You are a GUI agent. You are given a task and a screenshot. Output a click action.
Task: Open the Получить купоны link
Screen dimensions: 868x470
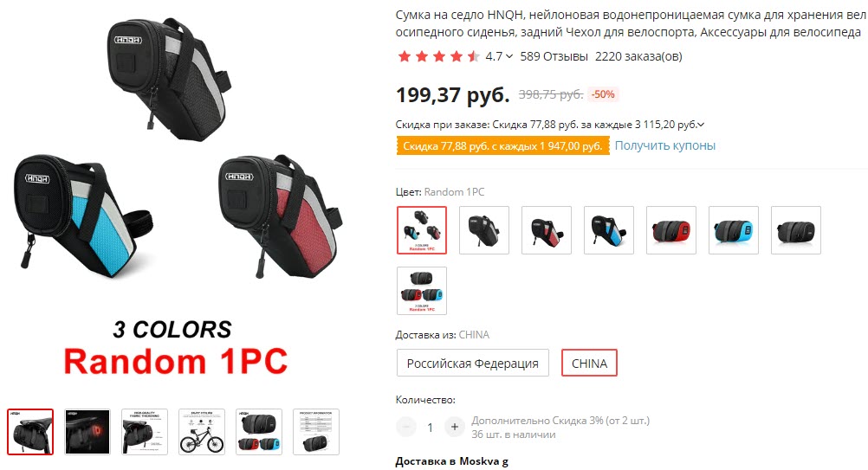tap(664, 145)
